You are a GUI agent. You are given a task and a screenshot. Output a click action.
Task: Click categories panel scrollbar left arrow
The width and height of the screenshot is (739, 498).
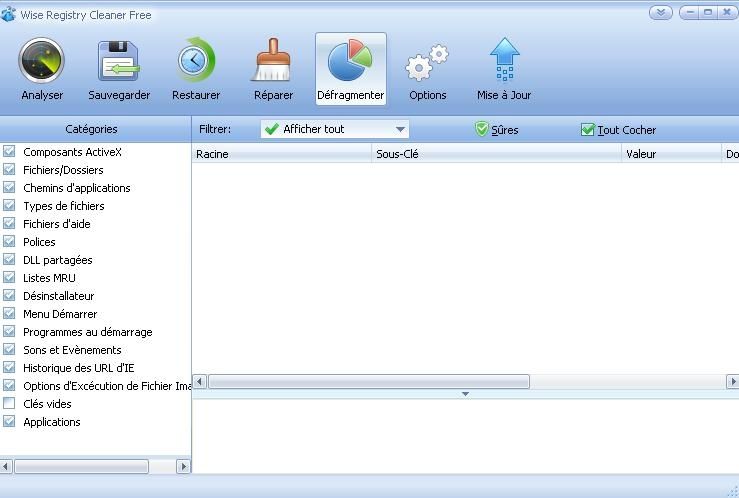[x=6, y=467]
